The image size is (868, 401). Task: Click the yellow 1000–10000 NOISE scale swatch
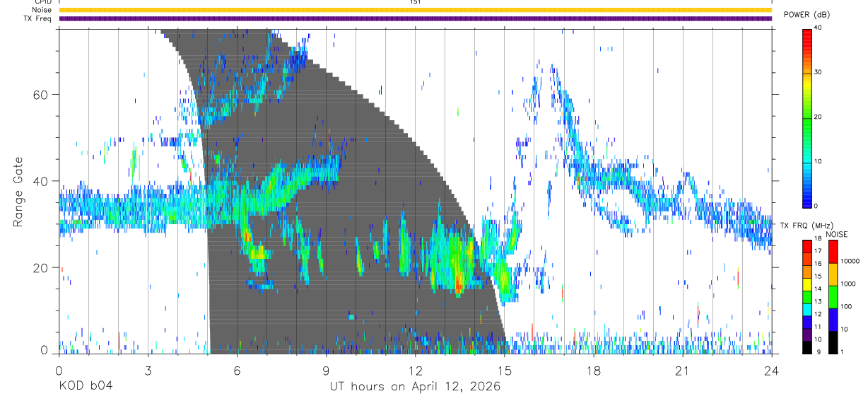tap(833, 274)
